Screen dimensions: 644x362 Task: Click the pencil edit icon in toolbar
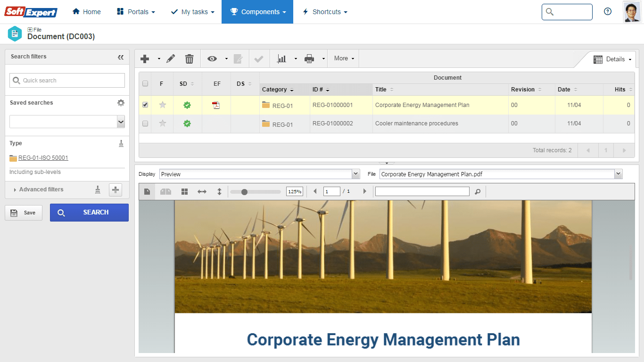pos(171,58)
